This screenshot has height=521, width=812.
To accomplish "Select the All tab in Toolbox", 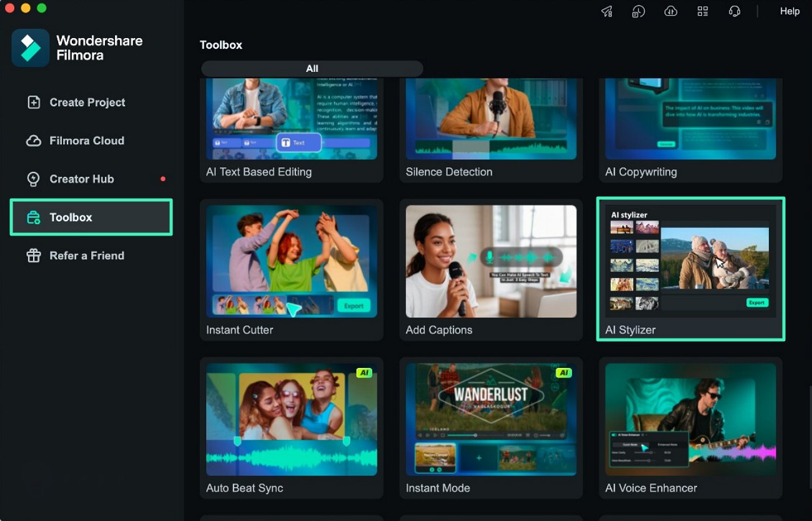I will [x=312, y=69].
